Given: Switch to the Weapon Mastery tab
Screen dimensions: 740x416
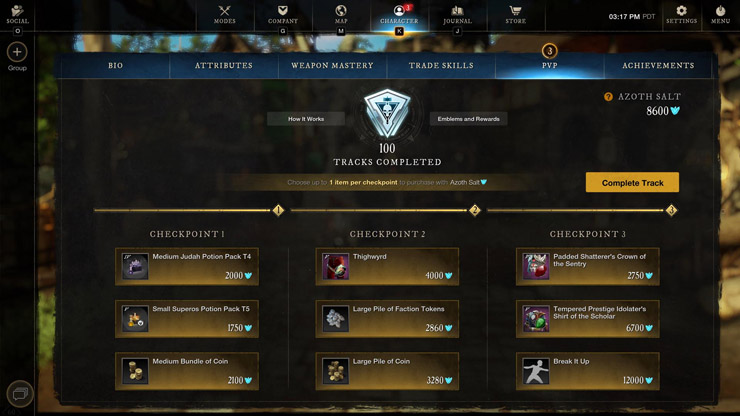Looking at the screenshot, I should (x=332, y=66).
